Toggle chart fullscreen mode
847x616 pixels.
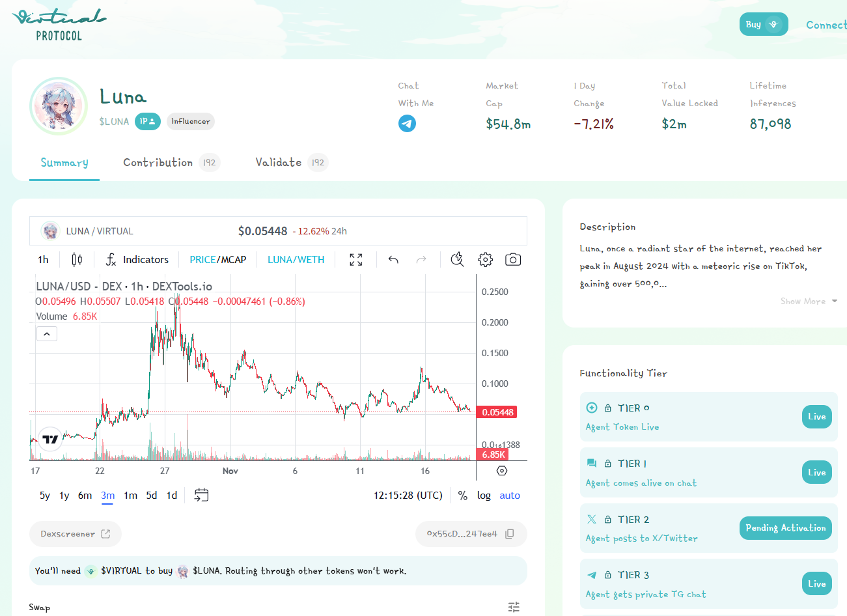[x=356, y=259]
